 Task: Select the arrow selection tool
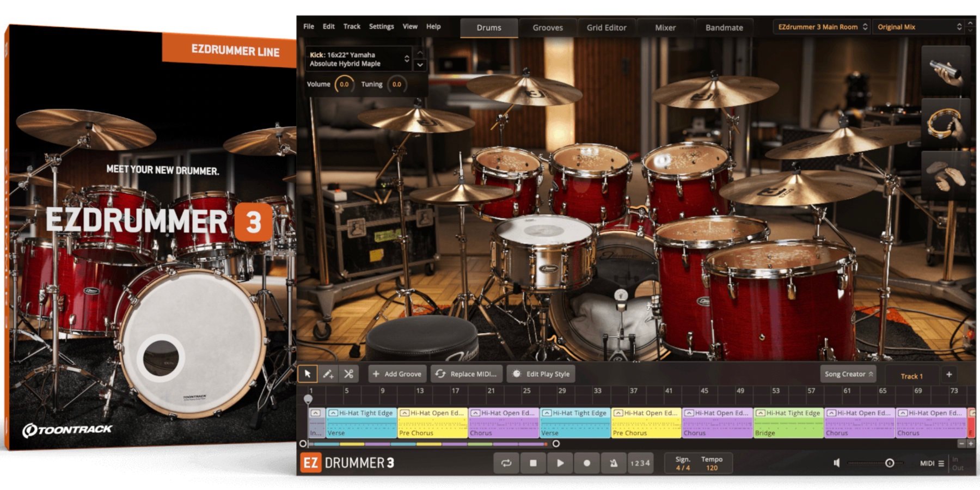[308, 374]
